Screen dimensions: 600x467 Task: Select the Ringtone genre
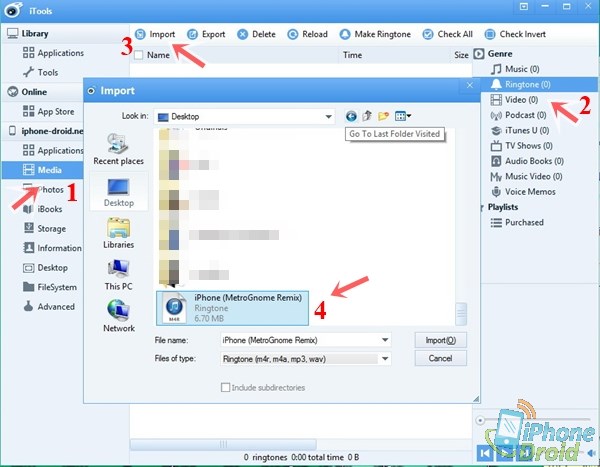tap(539, 84)
